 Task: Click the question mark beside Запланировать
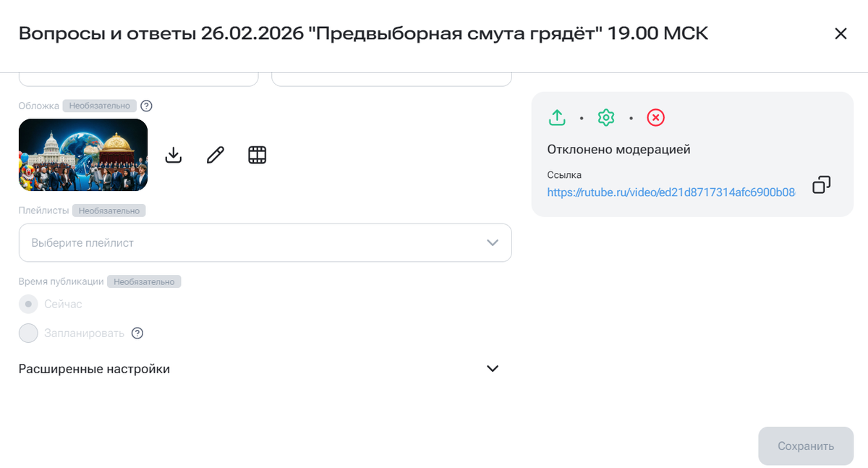pyautogui.click(x=137, y=333)
